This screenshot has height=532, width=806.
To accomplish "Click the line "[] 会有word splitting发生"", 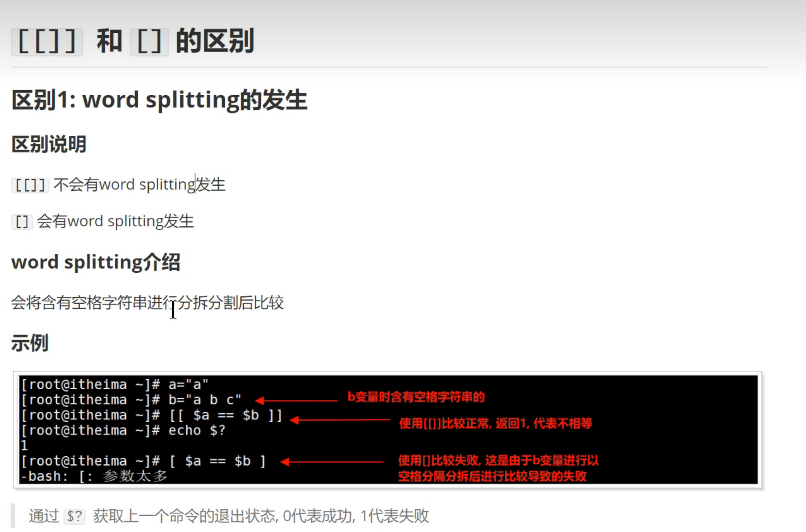I will 103,221.
